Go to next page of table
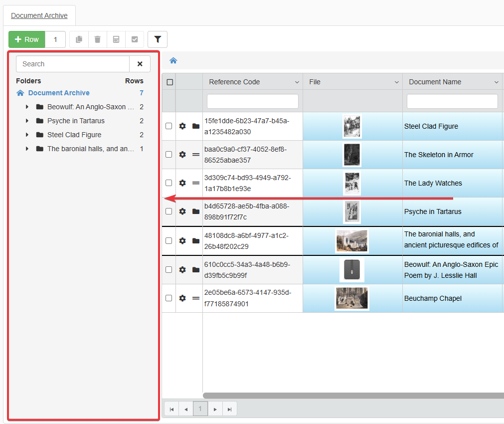This screenshot has height=424, width=504. coord(215,409)
